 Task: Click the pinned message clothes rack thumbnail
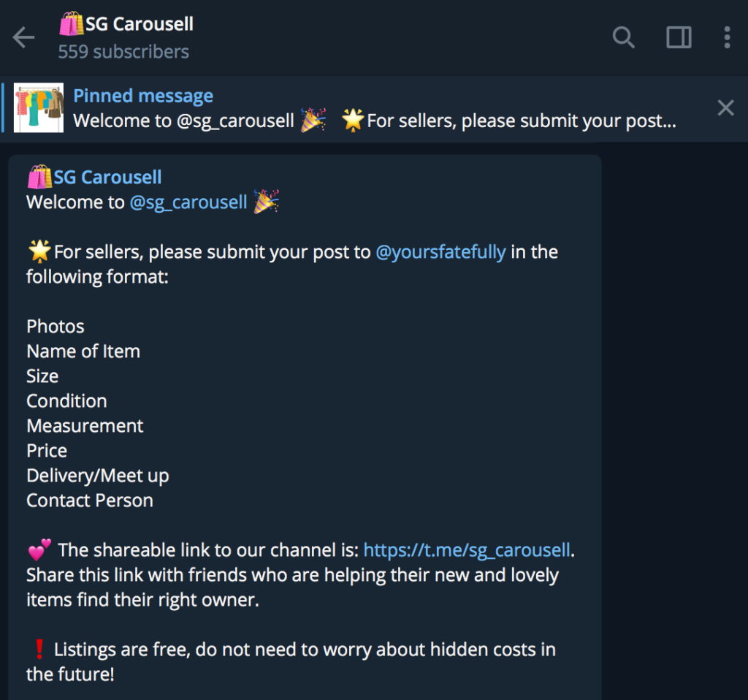(x=39, y=108)
